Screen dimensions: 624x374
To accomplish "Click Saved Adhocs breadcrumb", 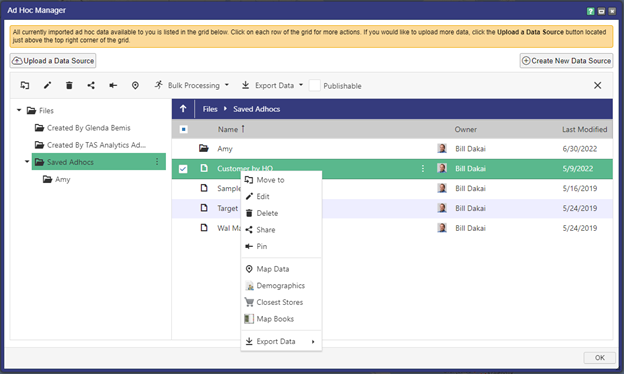I will [257, 109].
